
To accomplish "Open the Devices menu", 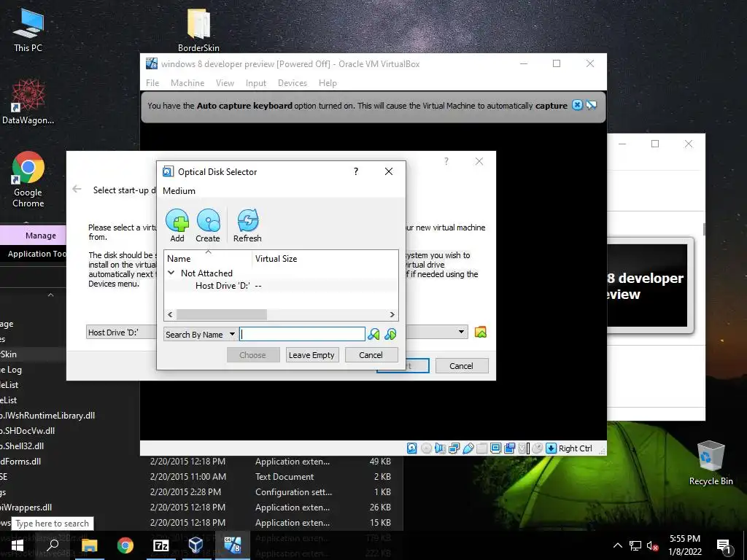I will point(292,83).
